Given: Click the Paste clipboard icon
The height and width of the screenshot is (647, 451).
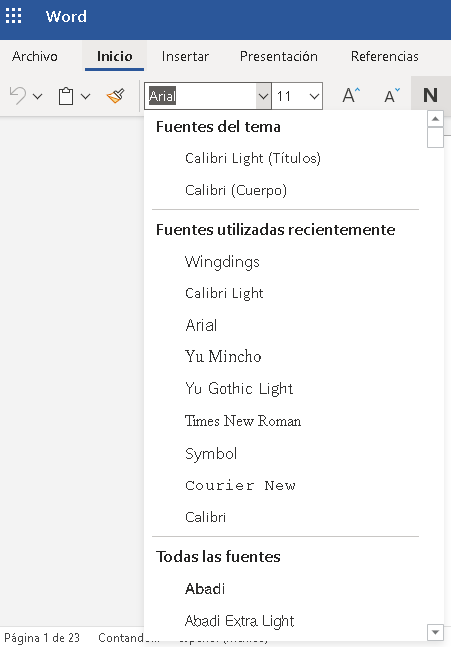Looking at the screenshot, I should [x=66, y=96].
